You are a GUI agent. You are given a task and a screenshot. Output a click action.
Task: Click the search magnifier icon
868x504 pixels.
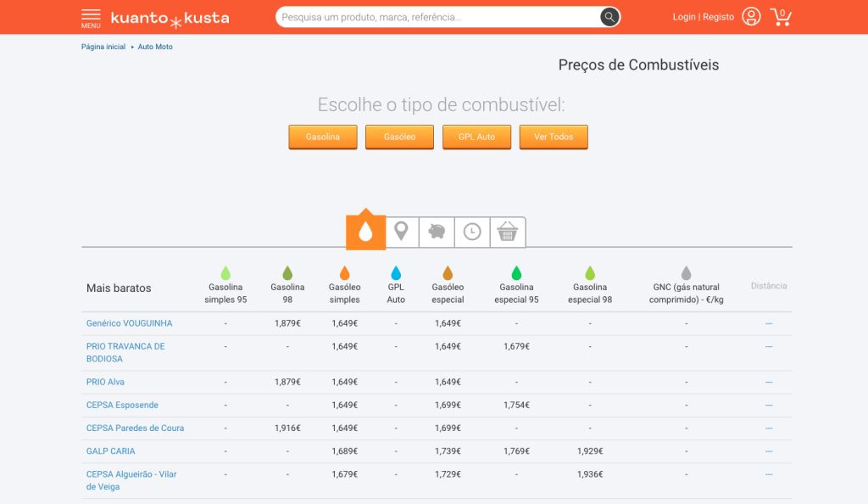tap(609, 17)
